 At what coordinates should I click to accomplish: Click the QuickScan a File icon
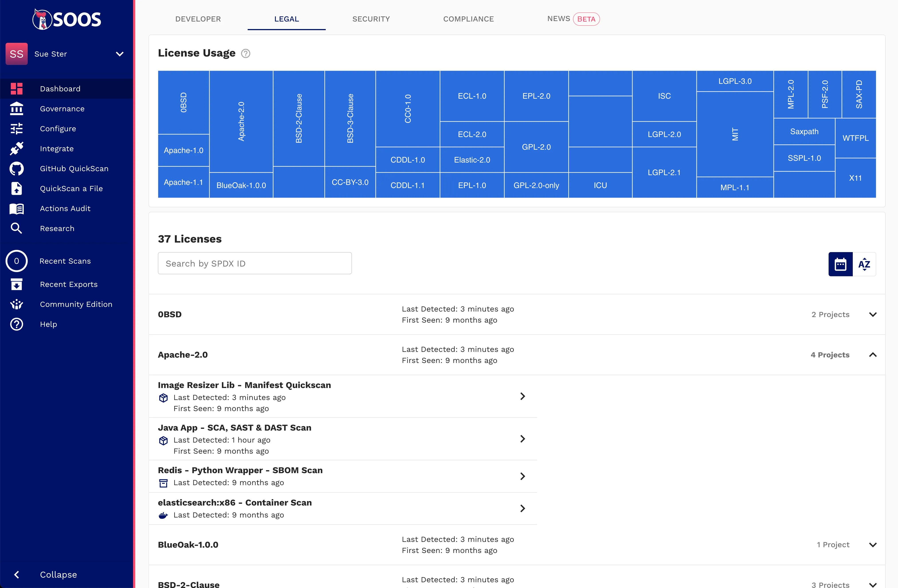(x=17, y=188)
